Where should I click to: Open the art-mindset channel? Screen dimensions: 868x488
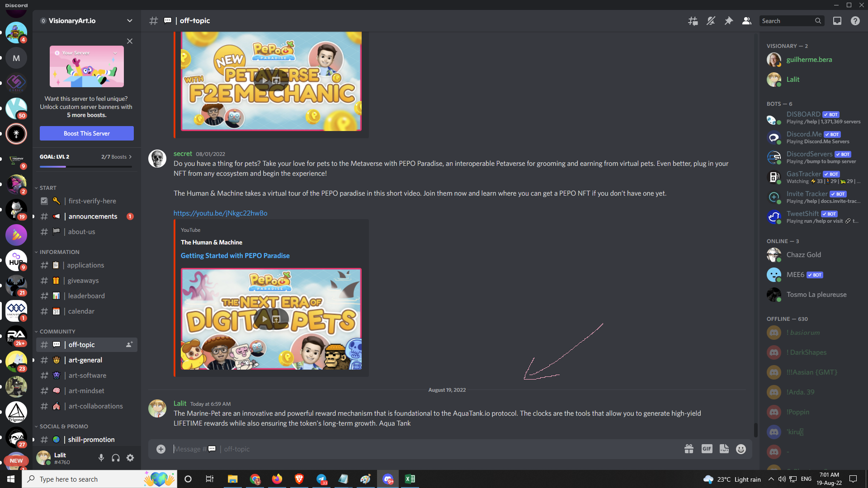point(87,391)
